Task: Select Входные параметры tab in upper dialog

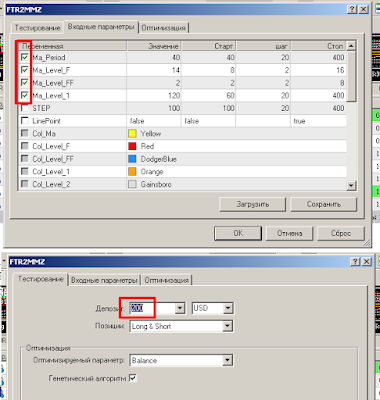Action: click(x=101, y=27)
